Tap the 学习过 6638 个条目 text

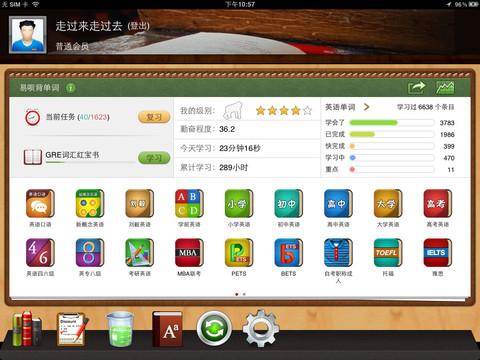click(x=425, y=107)
